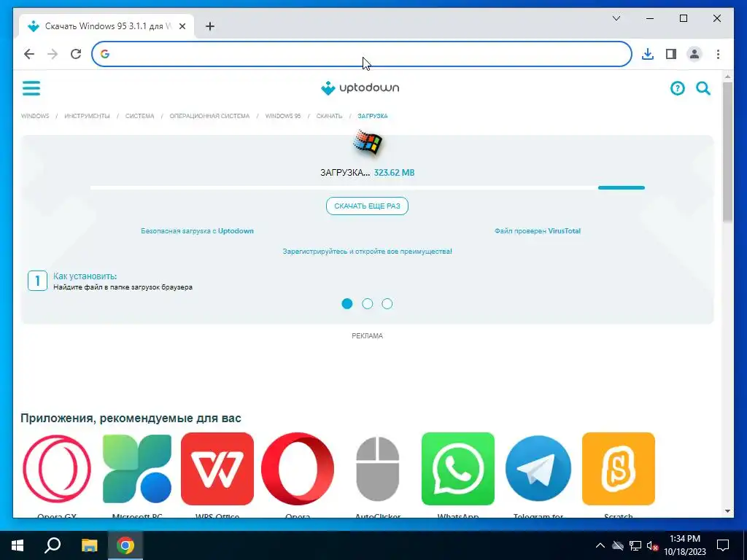Click the muted volume tray icon

coord(652,545)
